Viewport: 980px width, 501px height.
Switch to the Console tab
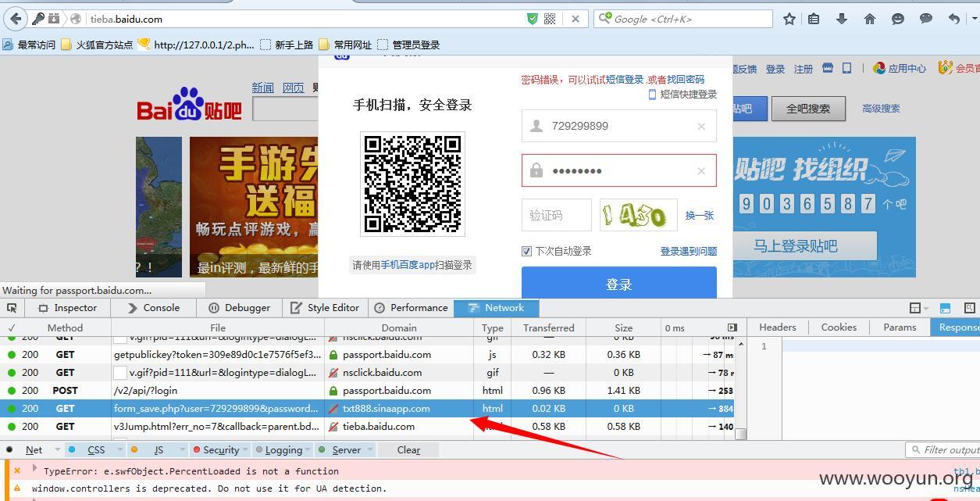coord(153,308)
